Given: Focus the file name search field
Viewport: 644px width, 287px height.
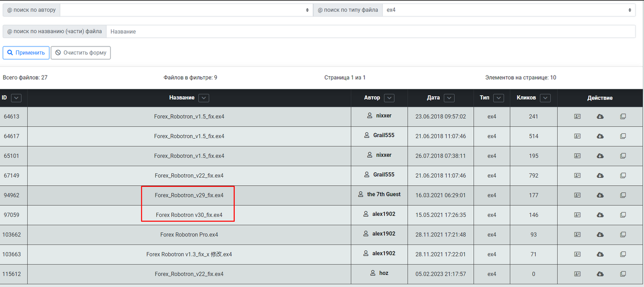Looking at the screenshot, I should coord(371,31).
